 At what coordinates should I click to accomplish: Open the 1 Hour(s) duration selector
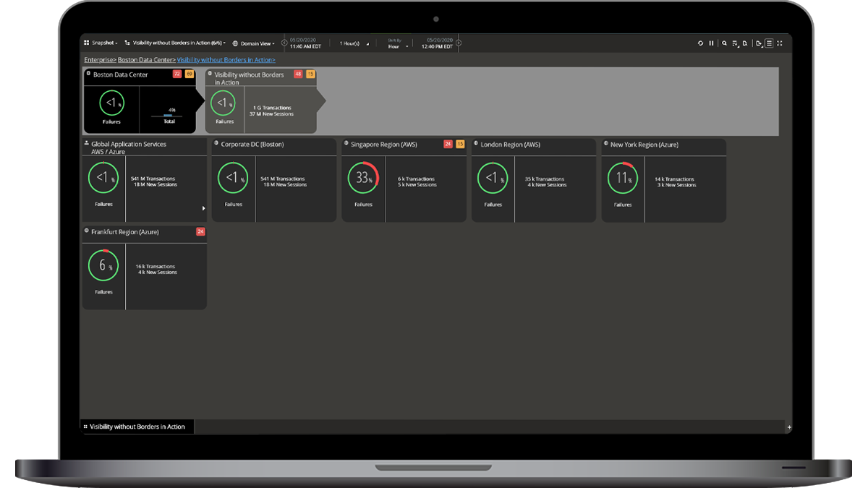[x=354, y=43]
